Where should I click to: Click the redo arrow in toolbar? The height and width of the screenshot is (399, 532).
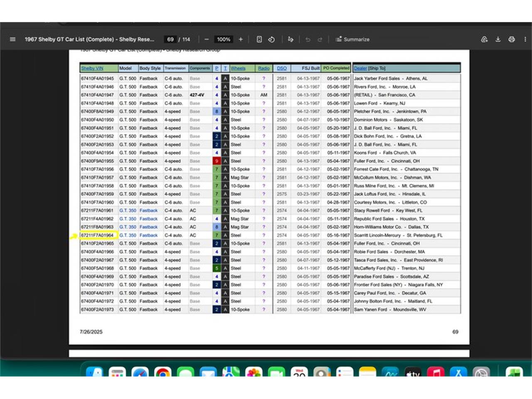point(320,39)
